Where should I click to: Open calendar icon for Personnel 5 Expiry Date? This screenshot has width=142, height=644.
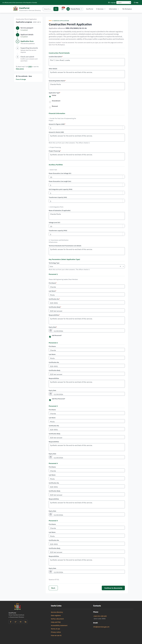click(x=51, y=572)
